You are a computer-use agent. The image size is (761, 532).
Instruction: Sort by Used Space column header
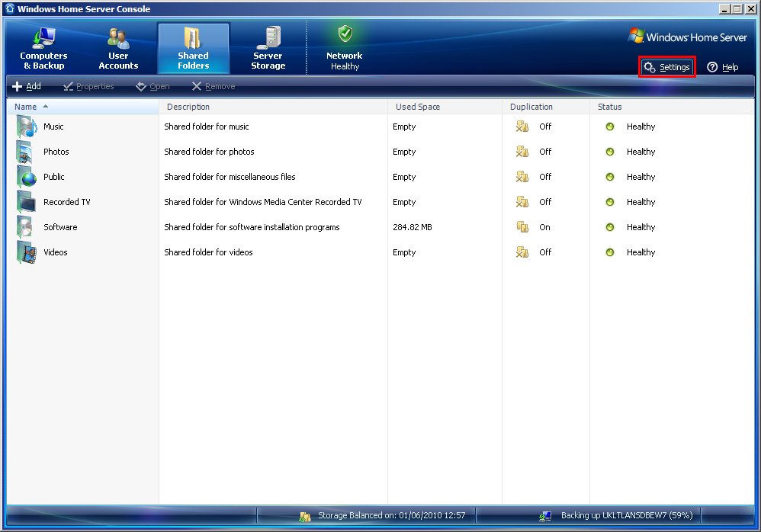tap(417, 107)
